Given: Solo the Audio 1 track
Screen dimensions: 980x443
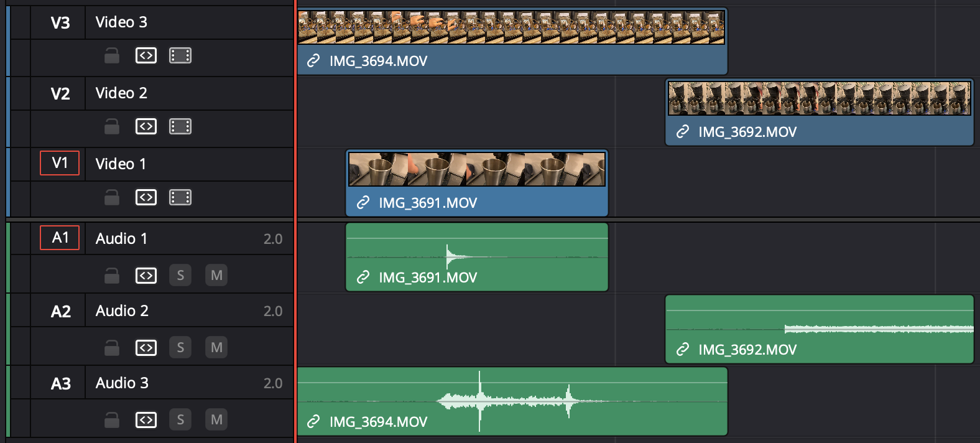Looking at the screenshot, I should pyautogui.click(x=180, y=276).
